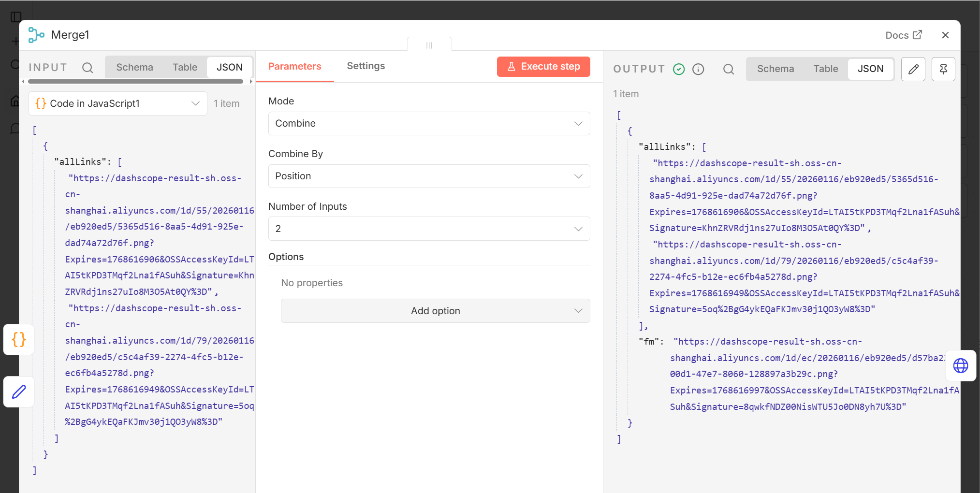
Task: Grab the panel drag handle at top
Action: pos(429,45)
